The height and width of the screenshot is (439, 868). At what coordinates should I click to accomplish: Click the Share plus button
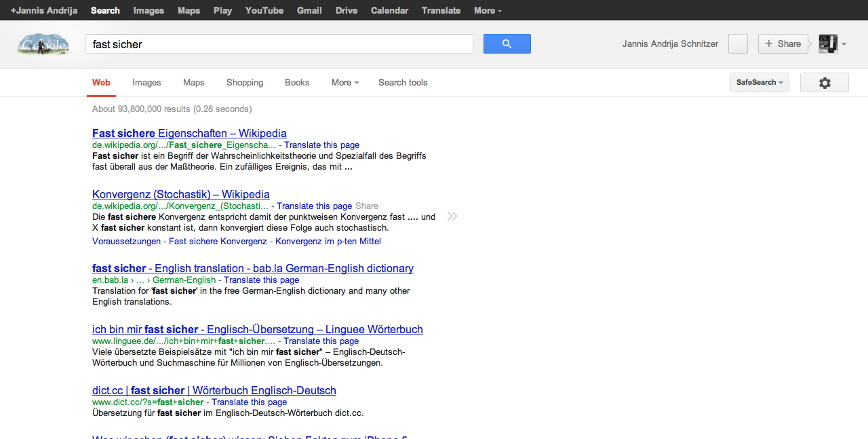(783, 43)
